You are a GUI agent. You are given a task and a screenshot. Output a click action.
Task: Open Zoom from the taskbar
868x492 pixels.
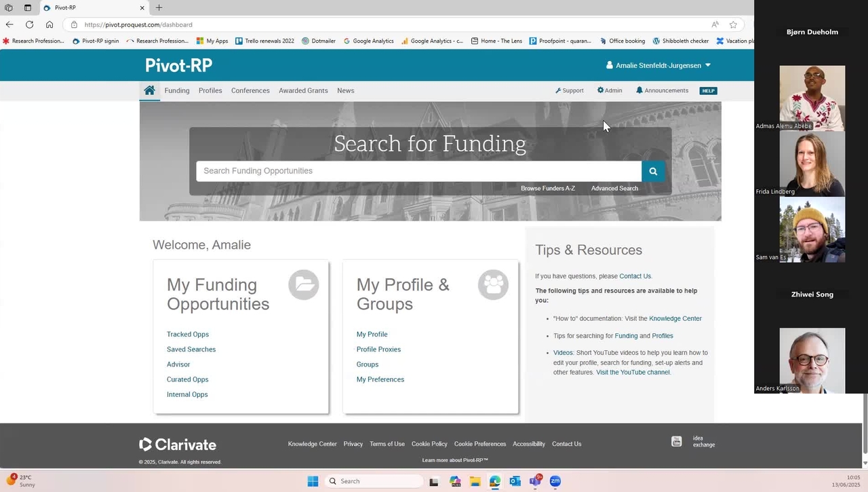click(x=555, y=481)
